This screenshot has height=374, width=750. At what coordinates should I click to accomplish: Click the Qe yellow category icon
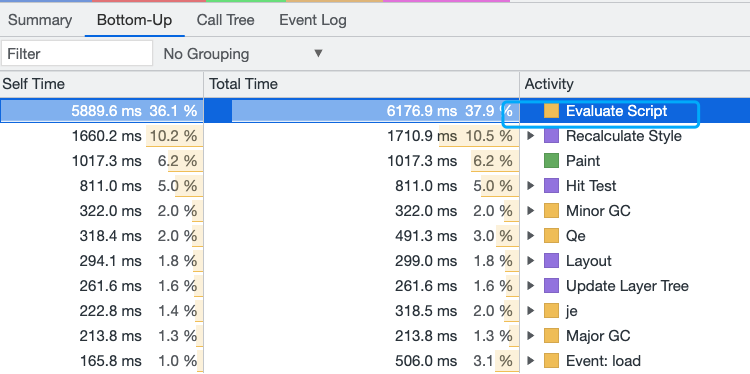[x=551, y=236]
